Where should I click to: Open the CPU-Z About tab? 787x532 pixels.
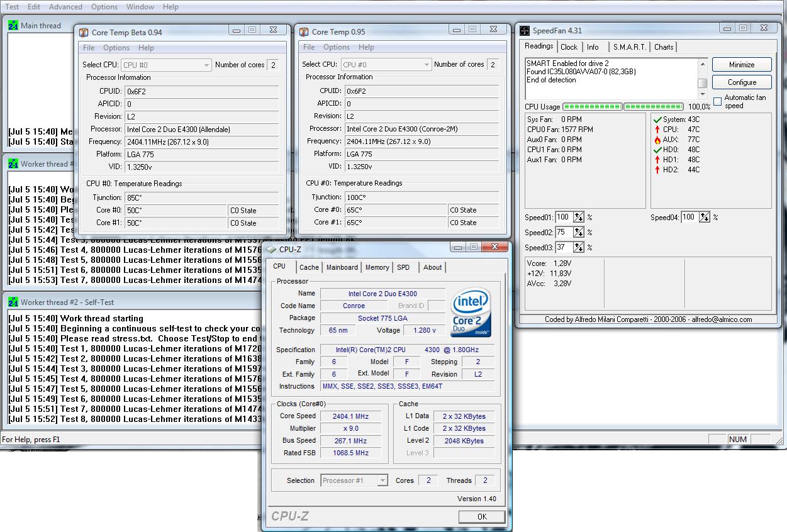pyautogui.click(x=432, y=267)
